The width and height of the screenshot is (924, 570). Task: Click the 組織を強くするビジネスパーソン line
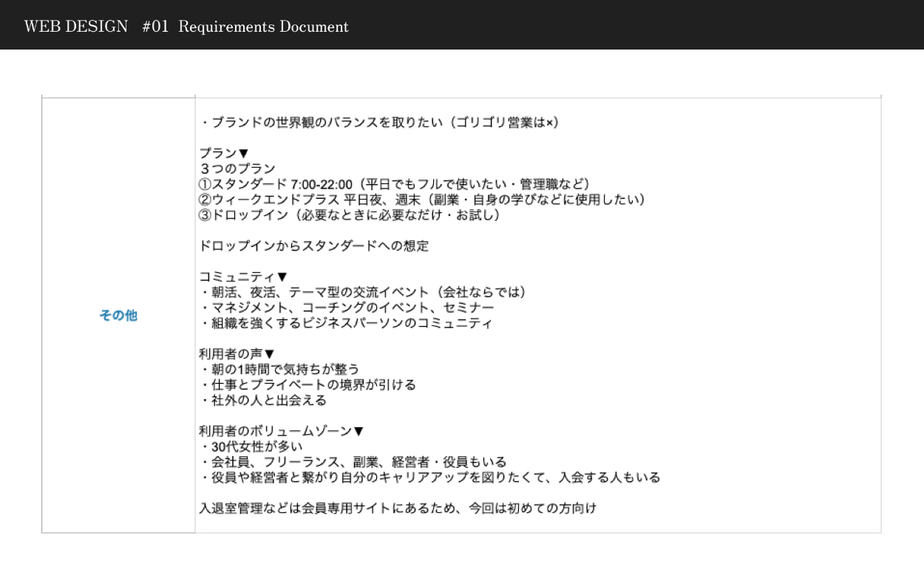pyautogui.click(x=346, y=323)
